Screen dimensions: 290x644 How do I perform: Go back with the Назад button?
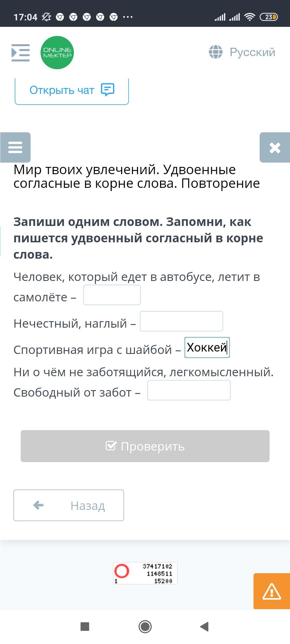click(x=69, y=505)
